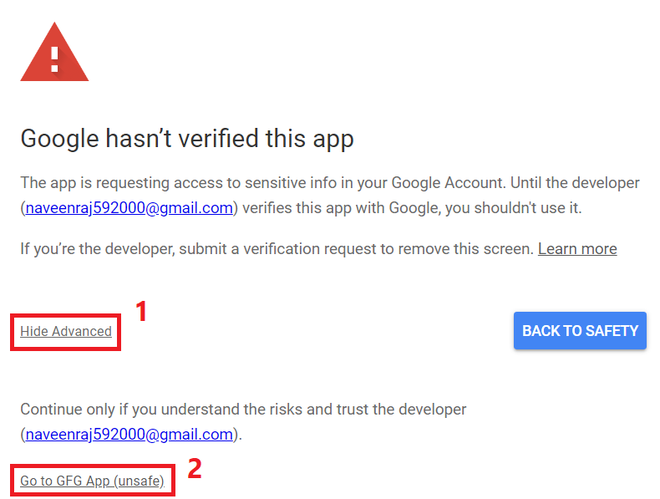Collapse the section with Hide Advanced

coord(66,331)
